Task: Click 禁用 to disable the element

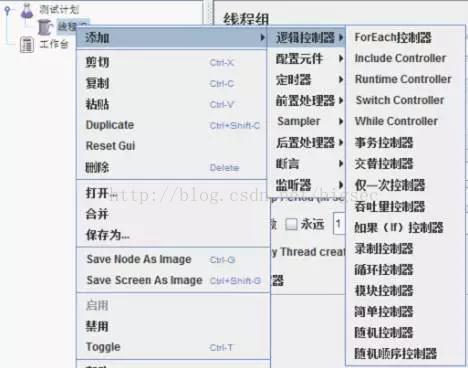Action: (x=173, y=326)
